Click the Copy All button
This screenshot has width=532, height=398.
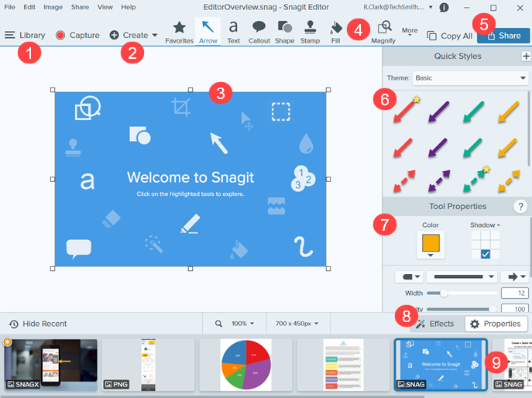tap(450, 36)
